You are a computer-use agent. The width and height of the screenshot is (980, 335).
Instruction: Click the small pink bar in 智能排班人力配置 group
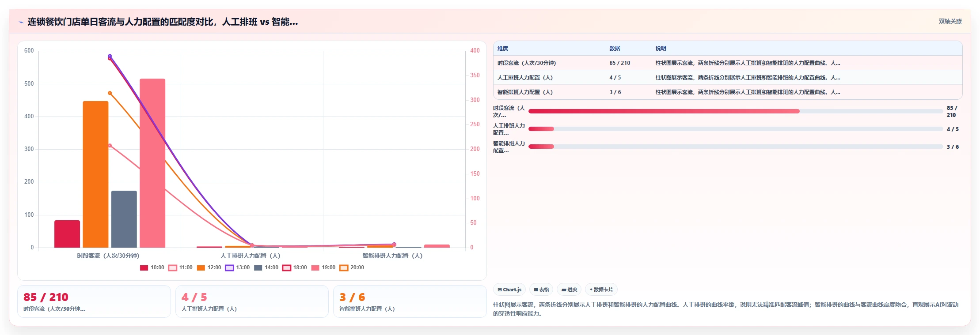(437, 246)
